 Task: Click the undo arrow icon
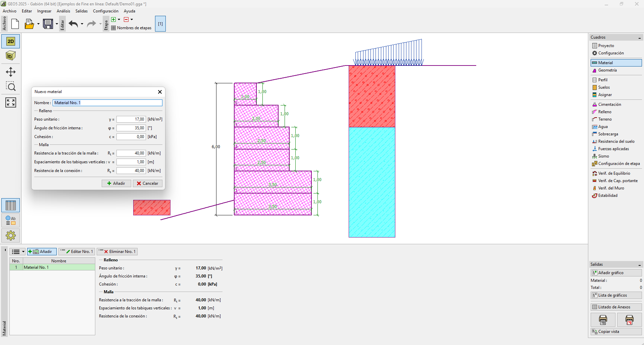pyautogui.click(x=73, y=24)
